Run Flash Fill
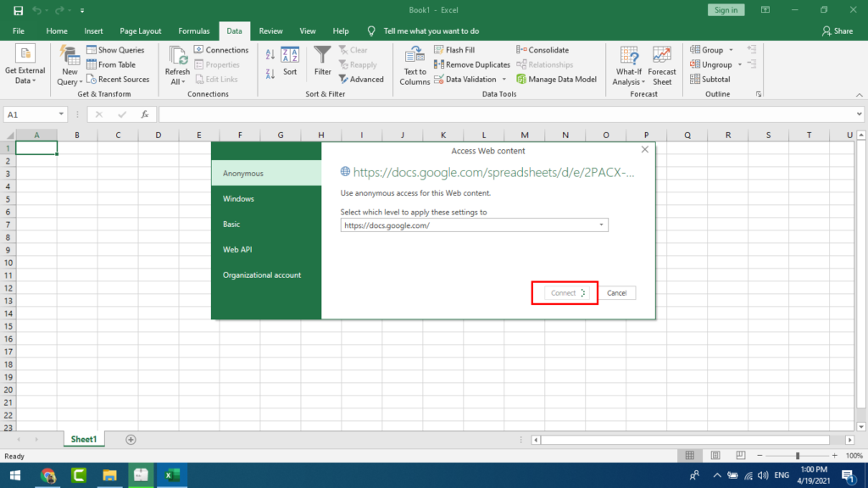 (454, 50)
